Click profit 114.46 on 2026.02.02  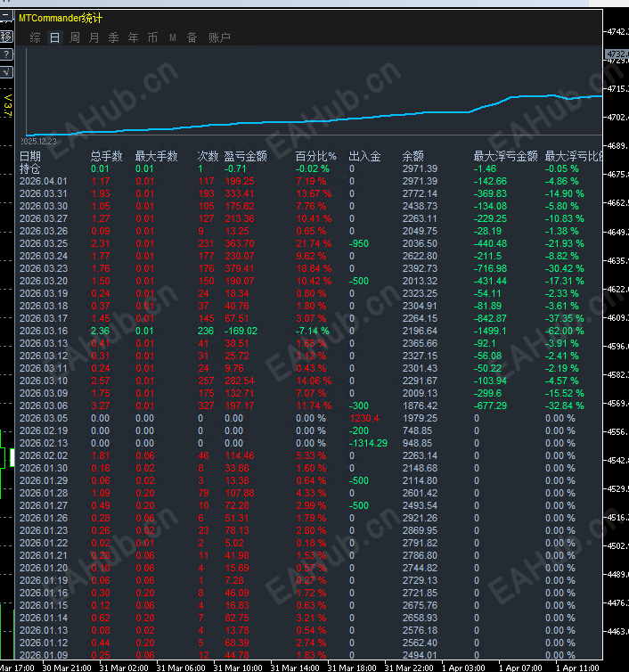pyautogui.click(x=240, y=455)
